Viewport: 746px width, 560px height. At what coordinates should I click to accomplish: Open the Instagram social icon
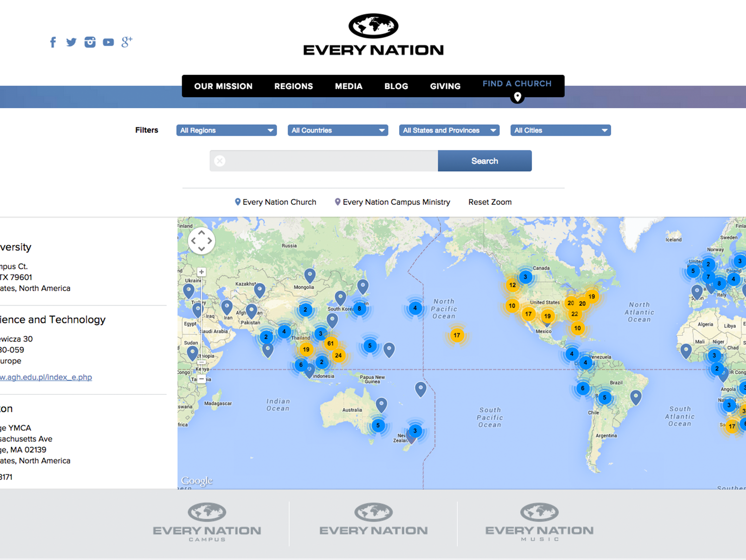[x=90, y=42]
